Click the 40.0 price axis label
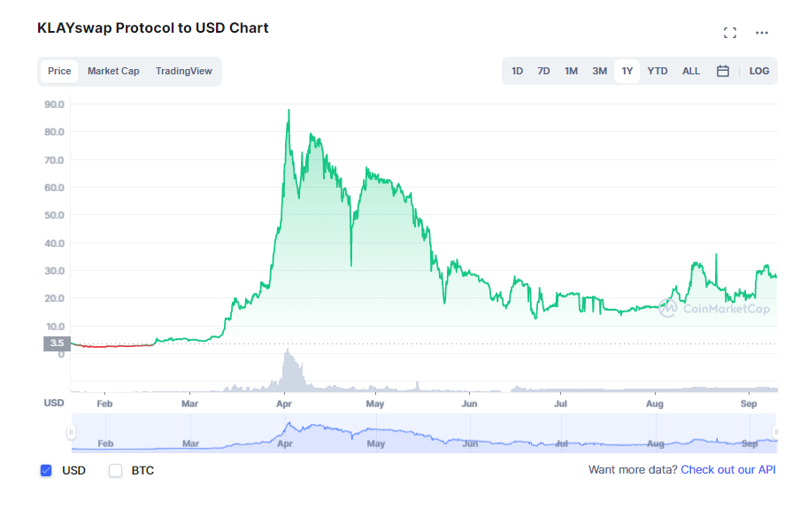Screen dimensions: 800x532 (54, 243)
